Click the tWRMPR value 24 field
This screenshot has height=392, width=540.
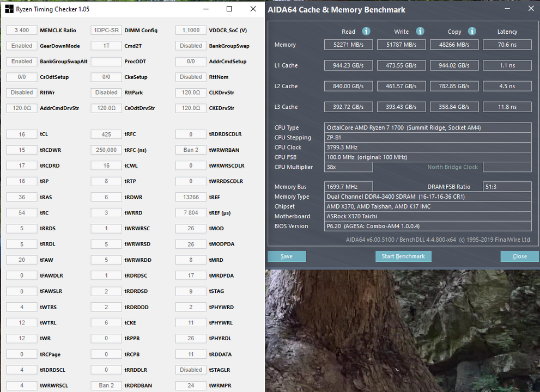pos(191,385)
